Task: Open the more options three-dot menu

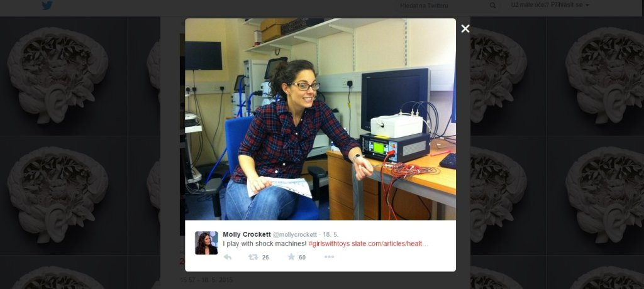Action: click(329, 257)
